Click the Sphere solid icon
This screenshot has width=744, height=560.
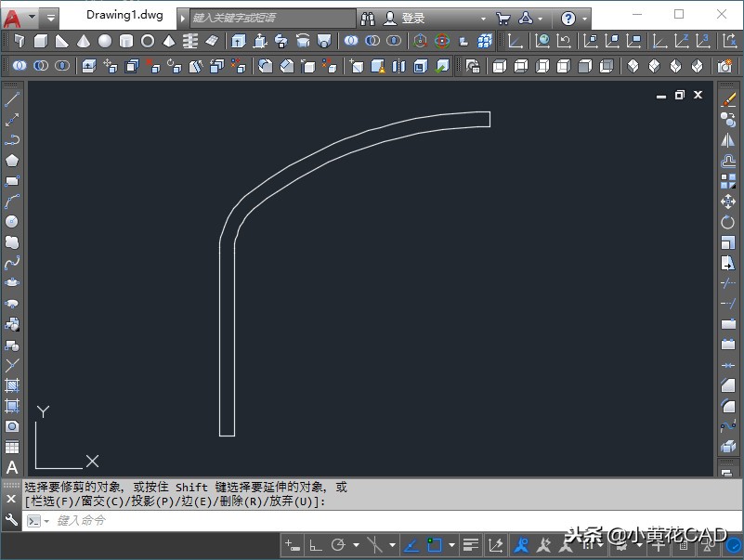105,41
